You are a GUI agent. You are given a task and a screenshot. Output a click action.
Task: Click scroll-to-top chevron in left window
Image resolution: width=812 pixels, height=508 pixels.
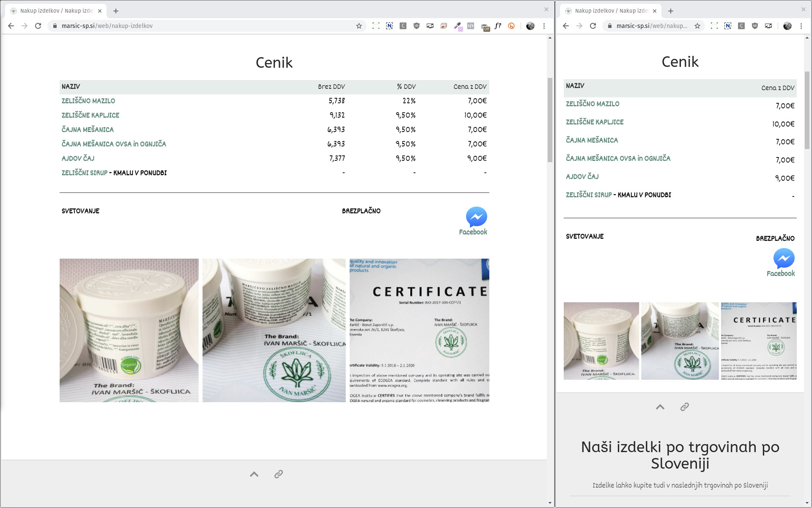pos(254,474)
